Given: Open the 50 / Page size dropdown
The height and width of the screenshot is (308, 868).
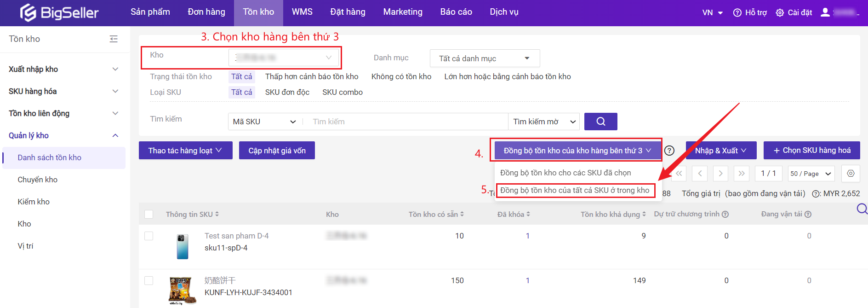Looking at the screenshot, I should (811, 174).
